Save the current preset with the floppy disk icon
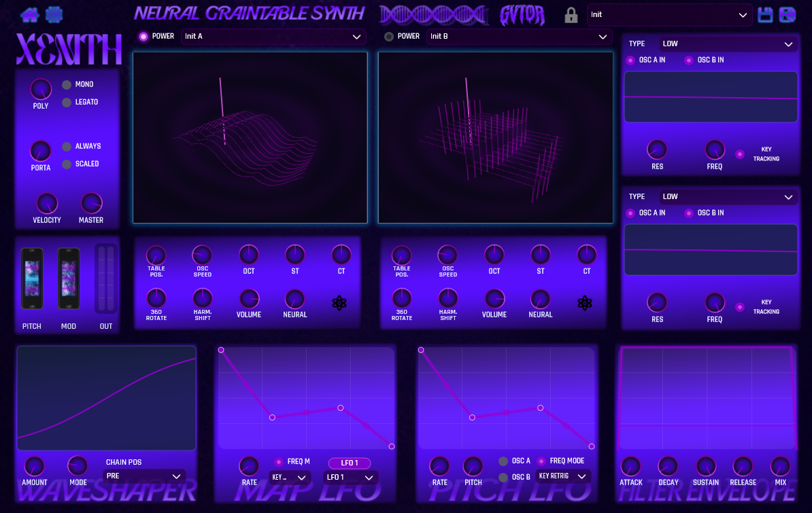Viewport: 812px width, 513px height. [764, 14]
